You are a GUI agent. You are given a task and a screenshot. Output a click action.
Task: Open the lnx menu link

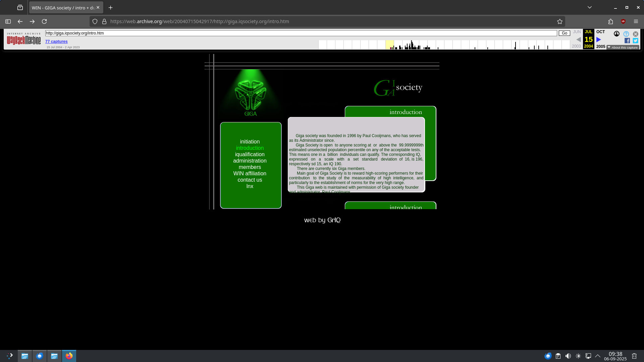[250, 186]
